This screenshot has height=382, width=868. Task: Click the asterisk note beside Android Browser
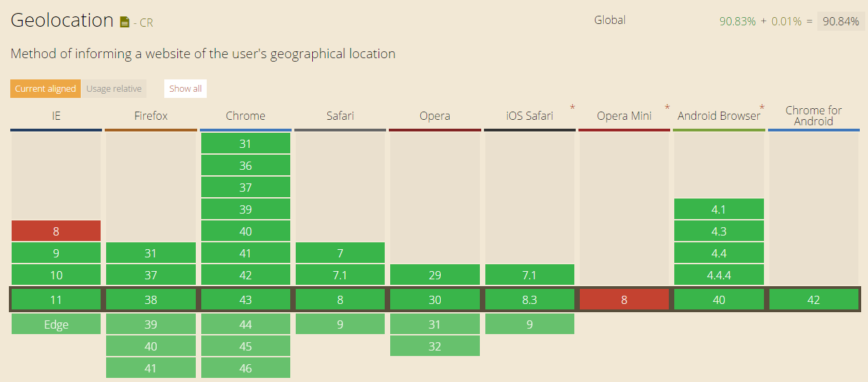762,108
